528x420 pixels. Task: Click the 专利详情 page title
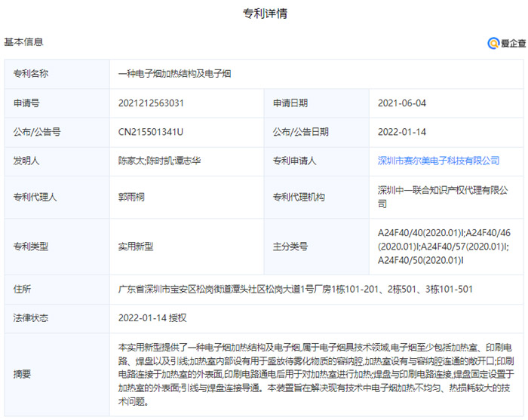264,14
